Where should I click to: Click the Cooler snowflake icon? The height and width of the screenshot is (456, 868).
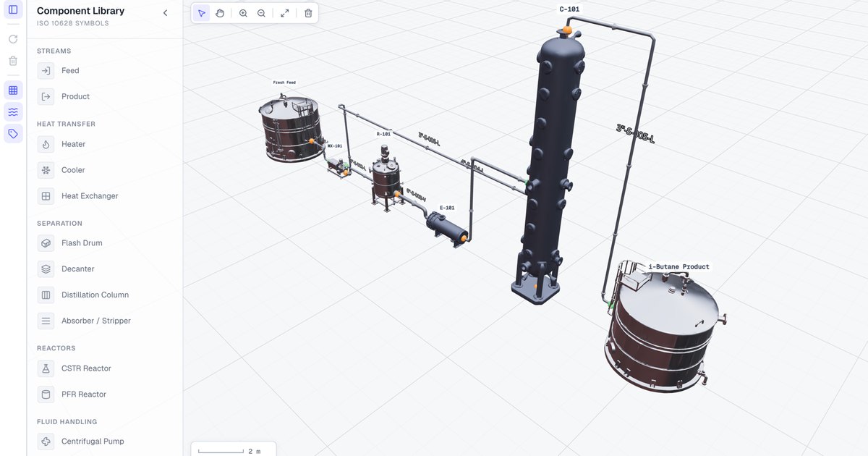(x=46, y=170)
